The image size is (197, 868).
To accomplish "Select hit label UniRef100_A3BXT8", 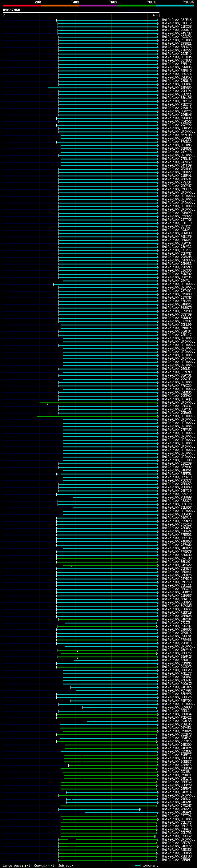I will [176, 105].
